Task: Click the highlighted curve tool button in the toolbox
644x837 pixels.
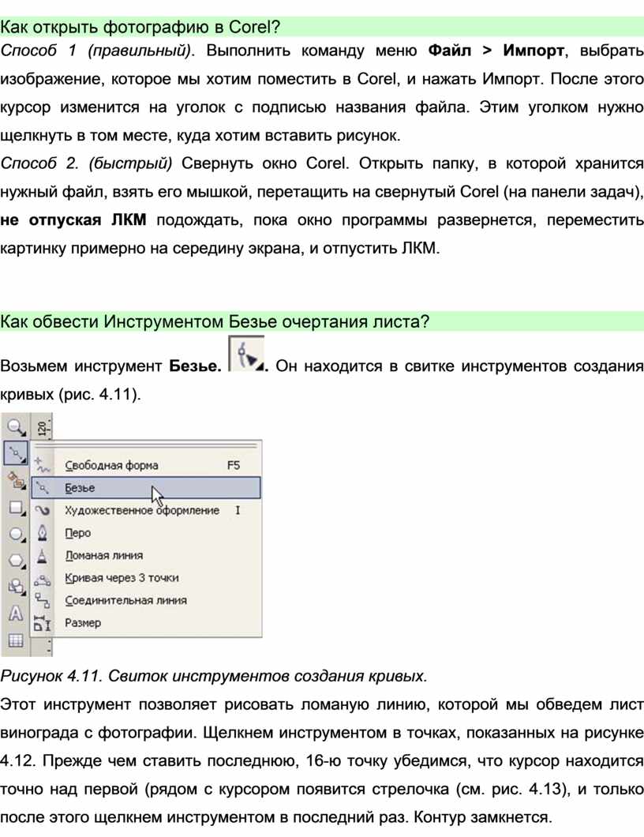Action: 16,453
